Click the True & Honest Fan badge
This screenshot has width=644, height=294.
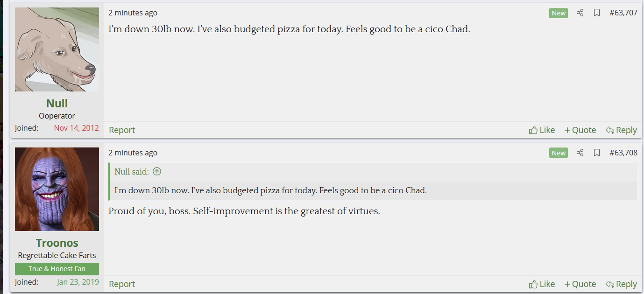coord(57,269)
